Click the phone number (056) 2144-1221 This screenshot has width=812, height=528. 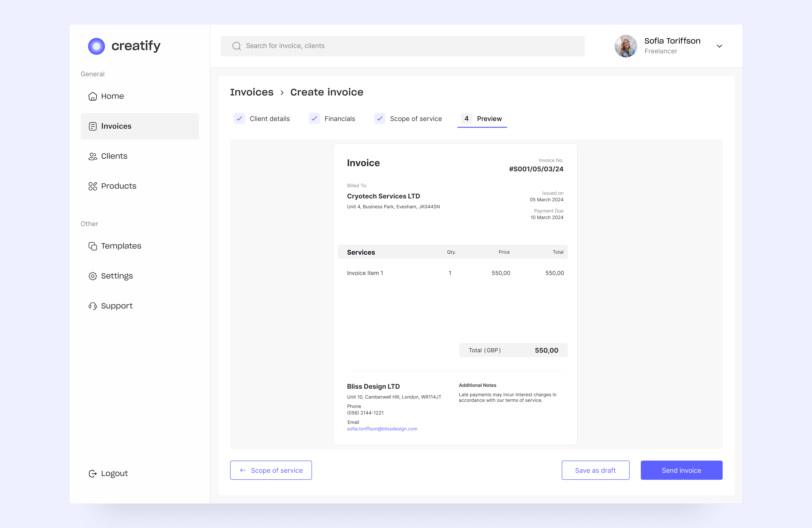[x=365, y=413]
